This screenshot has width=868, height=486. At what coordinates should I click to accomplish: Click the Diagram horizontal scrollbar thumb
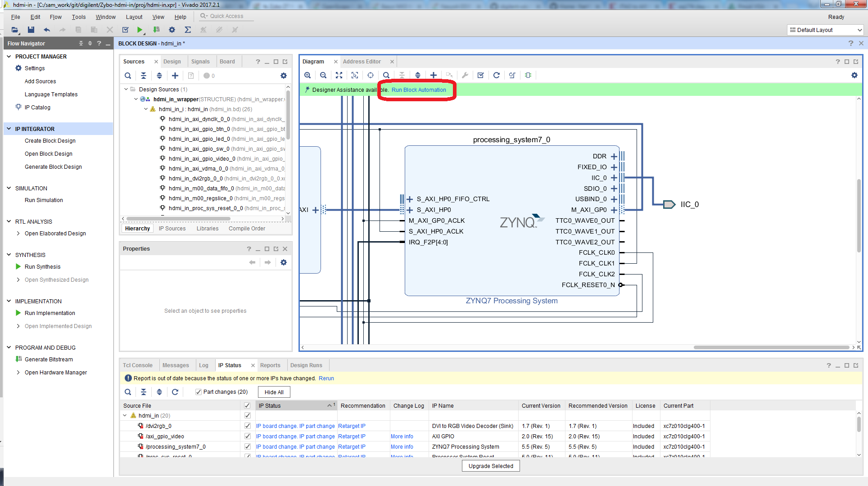point(771,347)
